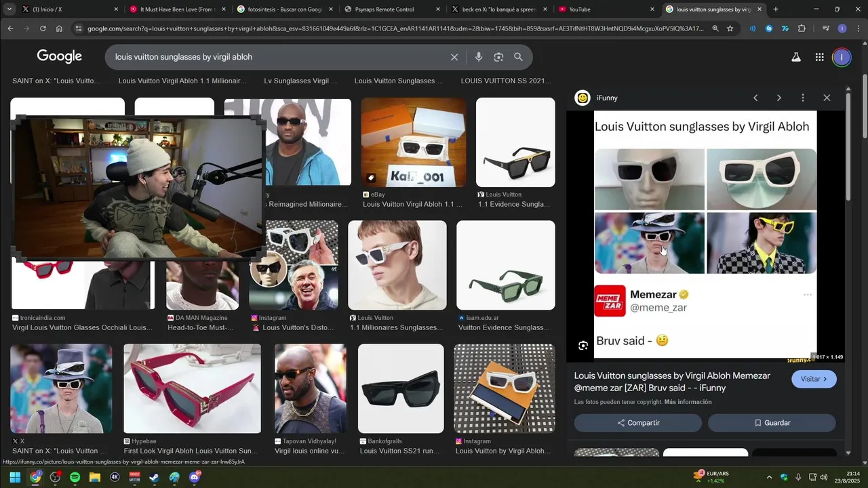Screen dimensions: 868x488
Task: Click Google search text field
Action: [278, 58]
